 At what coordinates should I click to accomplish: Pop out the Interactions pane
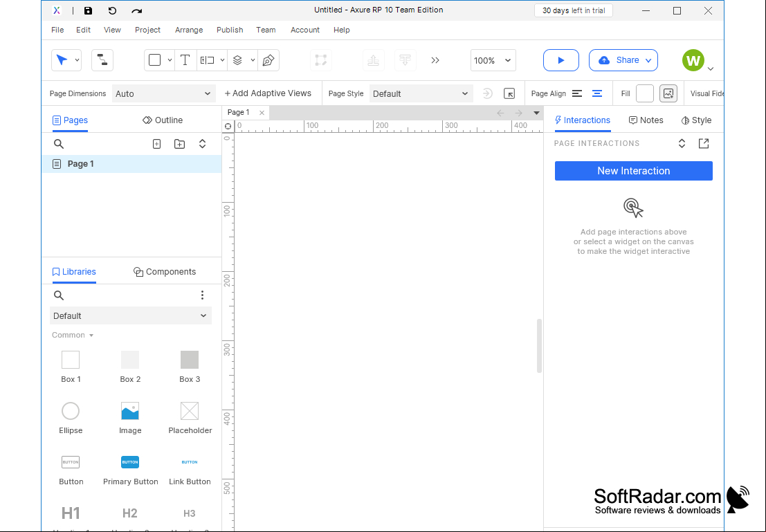(x=704, y=144)
